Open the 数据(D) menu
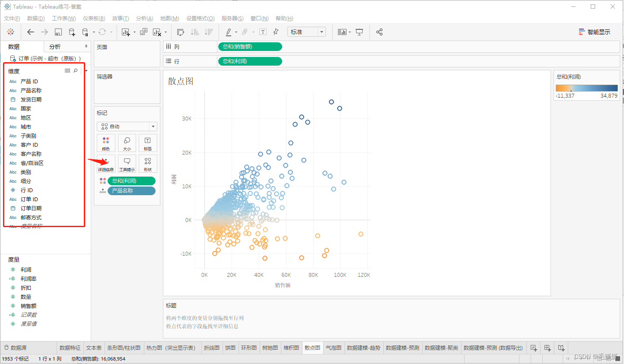Image resolution: width=624 pixels, height=364 pixels. pyautogui.click(x=36, y=18)
